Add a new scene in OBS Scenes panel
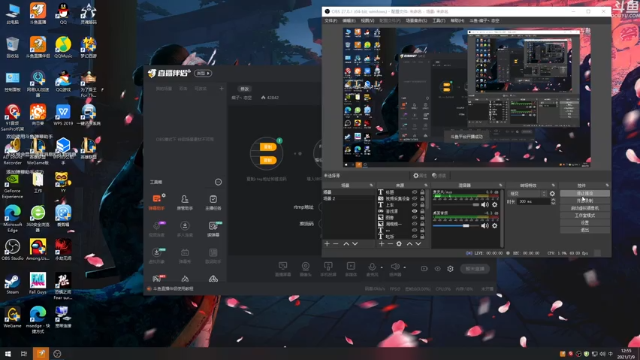 tap(327, 244)
